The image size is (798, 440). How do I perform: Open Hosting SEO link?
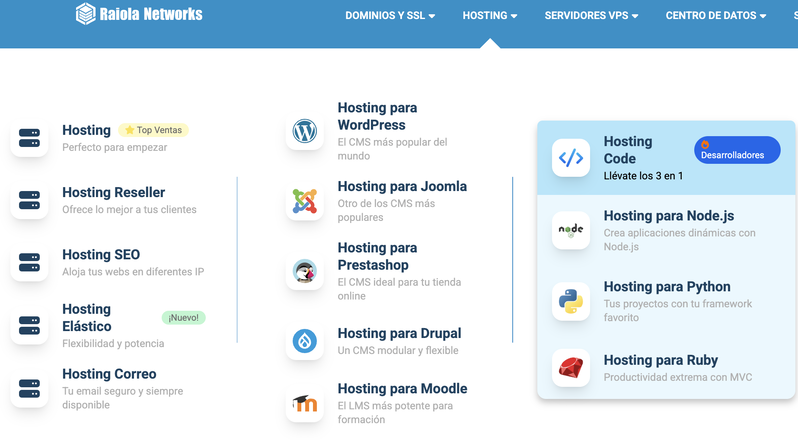pos(101,254)
